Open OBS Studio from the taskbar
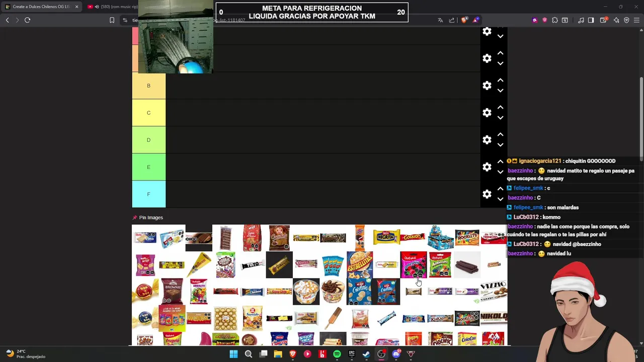This screenshot has height=362, width=644. (x=381, y=354)
